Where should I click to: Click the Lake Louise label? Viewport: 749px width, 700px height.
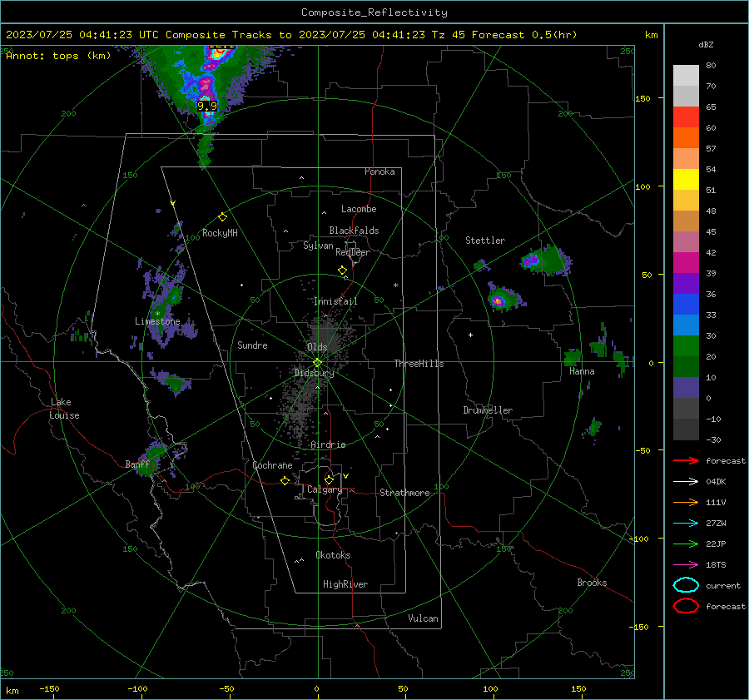click(x=64, y=409)
